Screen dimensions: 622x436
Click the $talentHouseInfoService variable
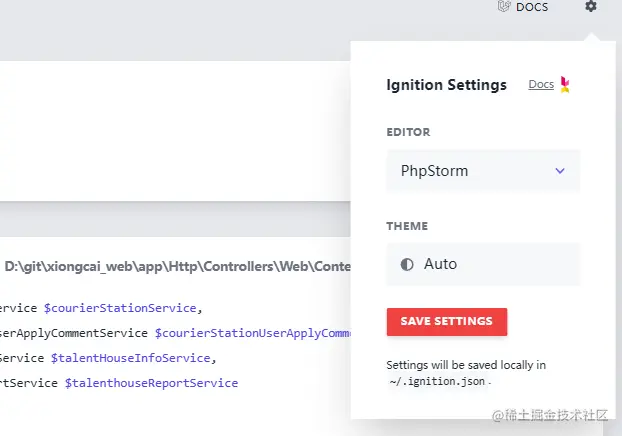[131, 358]
